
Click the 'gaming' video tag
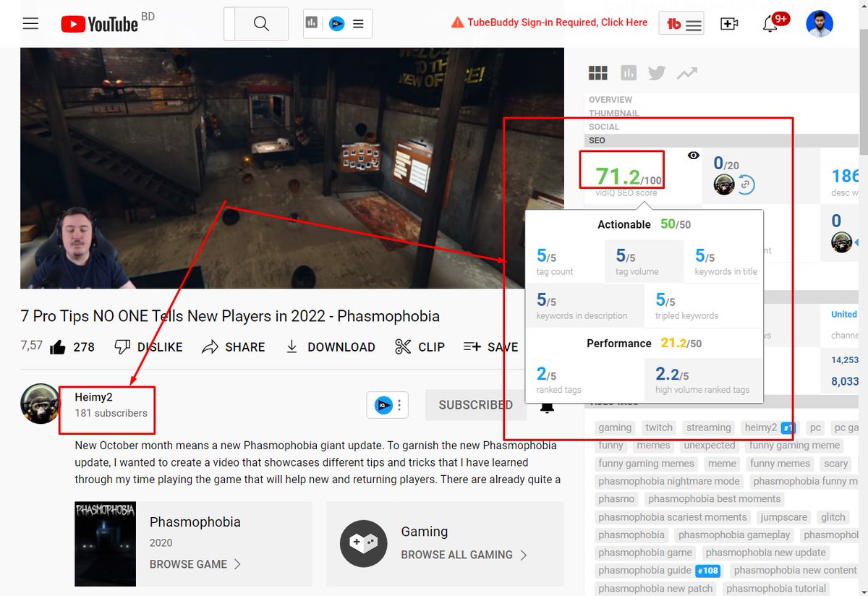click(x=615, y=427)
